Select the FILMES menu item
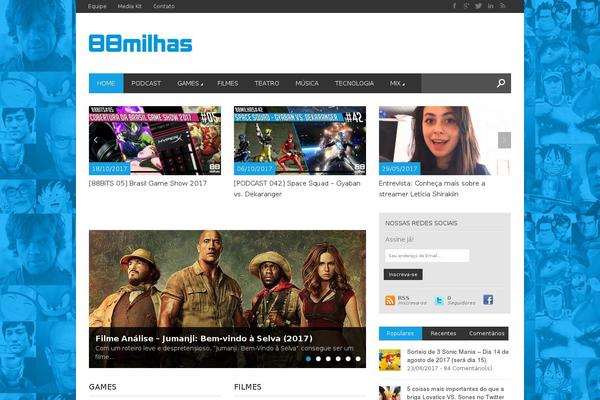 coord(228,83)
